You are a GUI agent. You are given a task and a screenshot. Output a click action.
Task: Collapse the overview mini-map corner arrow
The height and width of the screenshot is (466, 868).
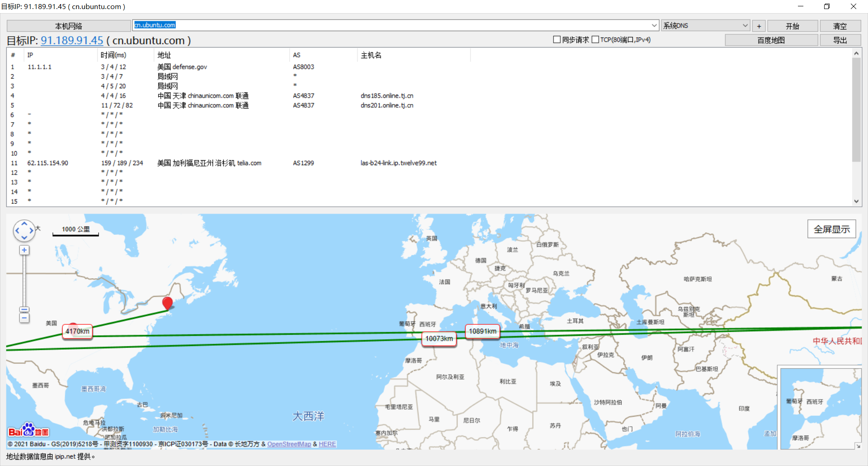858,446
